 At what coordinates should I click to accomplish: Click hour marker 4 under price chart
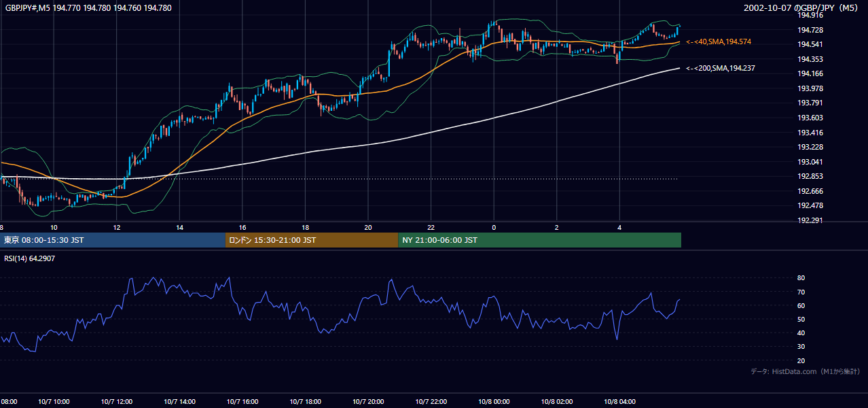(619, 227)
